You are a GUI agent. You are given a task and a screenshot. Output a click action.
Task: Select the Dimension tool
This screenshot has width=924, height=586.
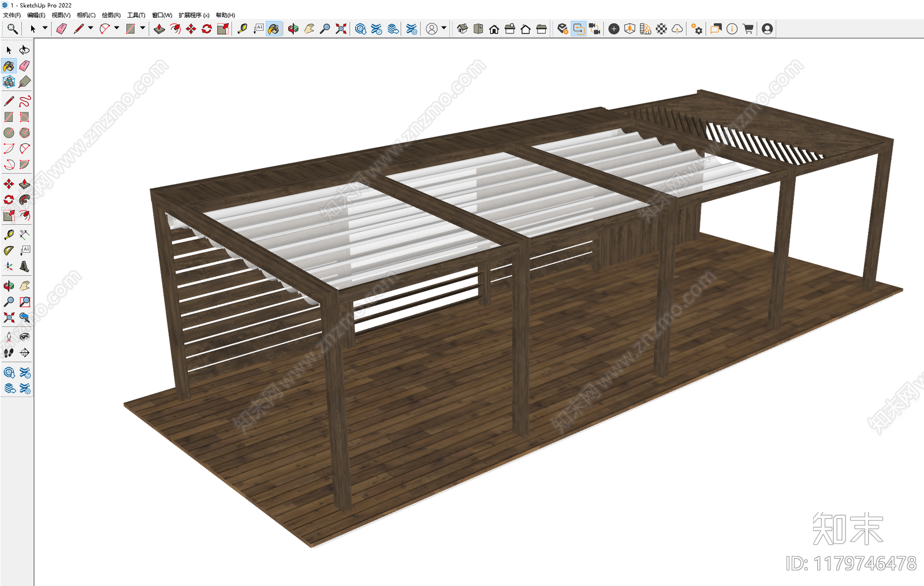pyautogui.click(x=24, y=234)
